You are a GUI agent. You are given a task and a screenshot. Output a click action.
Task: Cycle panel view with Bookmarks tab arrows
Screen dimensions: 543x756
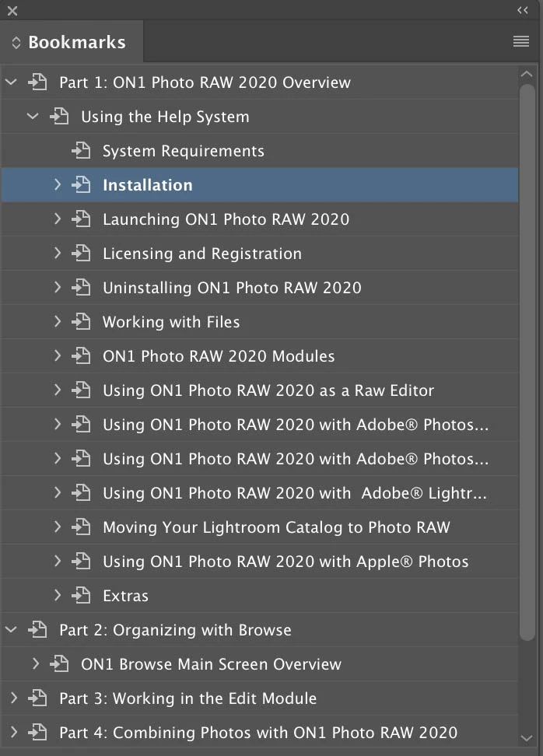coord(16,43)
